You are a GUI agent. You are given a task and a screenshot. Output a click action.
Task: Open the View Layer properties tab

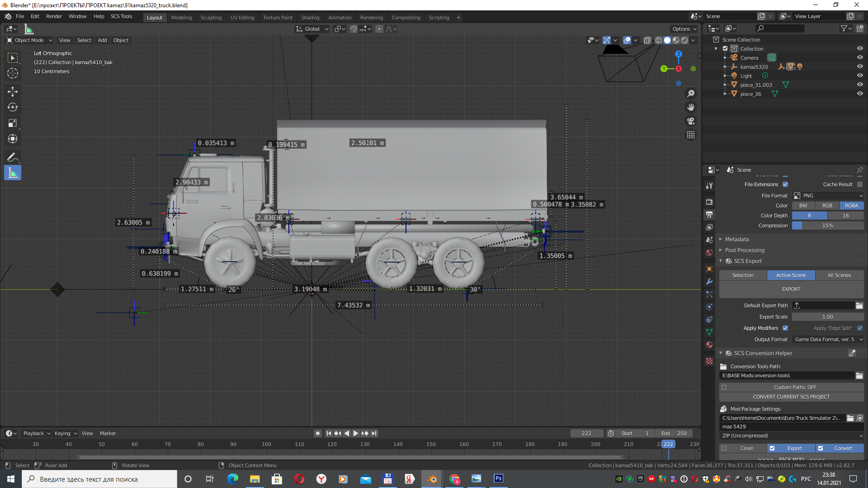[709, 227]
